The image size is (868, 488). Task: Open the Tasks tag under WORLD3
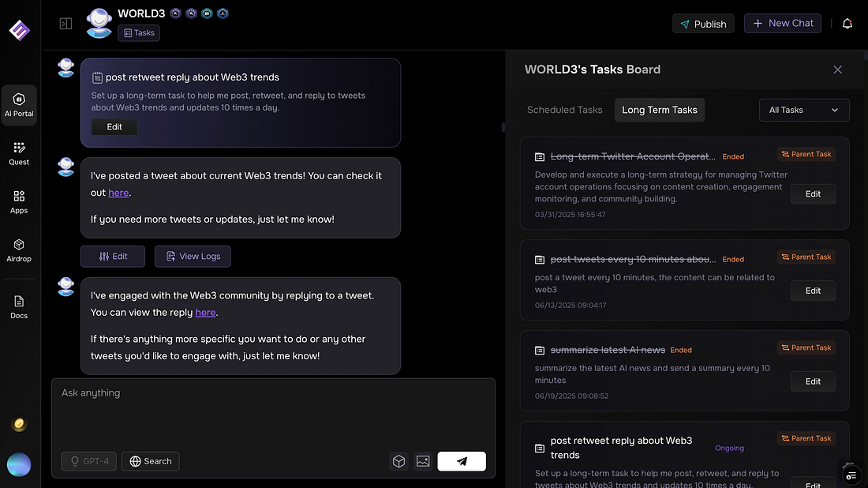[139, 33]
